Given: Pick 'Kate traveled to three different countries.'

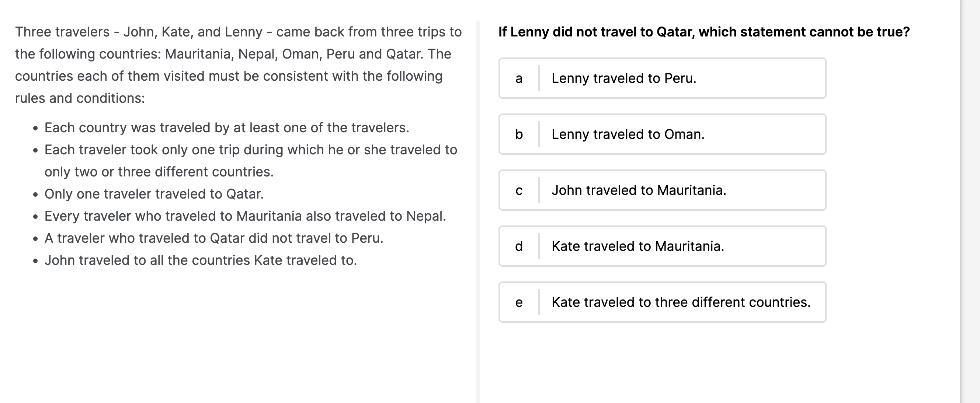Looking at the screenshot, I should tap(662, 302).
